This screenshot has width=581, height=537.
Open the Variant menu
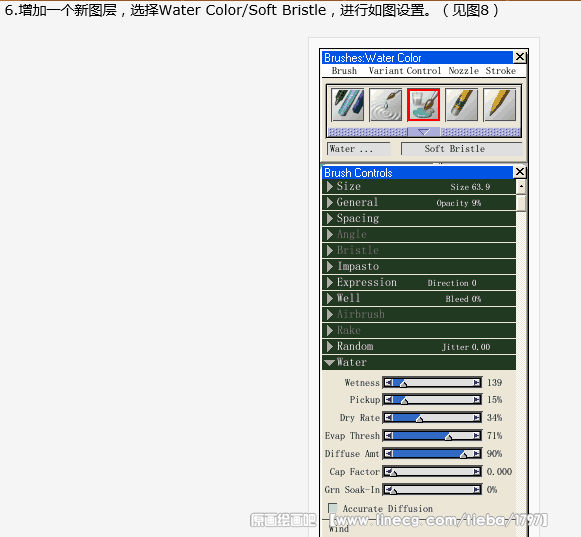click(386, 71)
